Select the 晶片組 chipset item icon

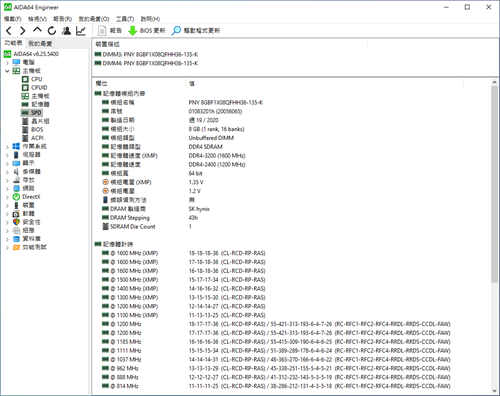(25, 121)
